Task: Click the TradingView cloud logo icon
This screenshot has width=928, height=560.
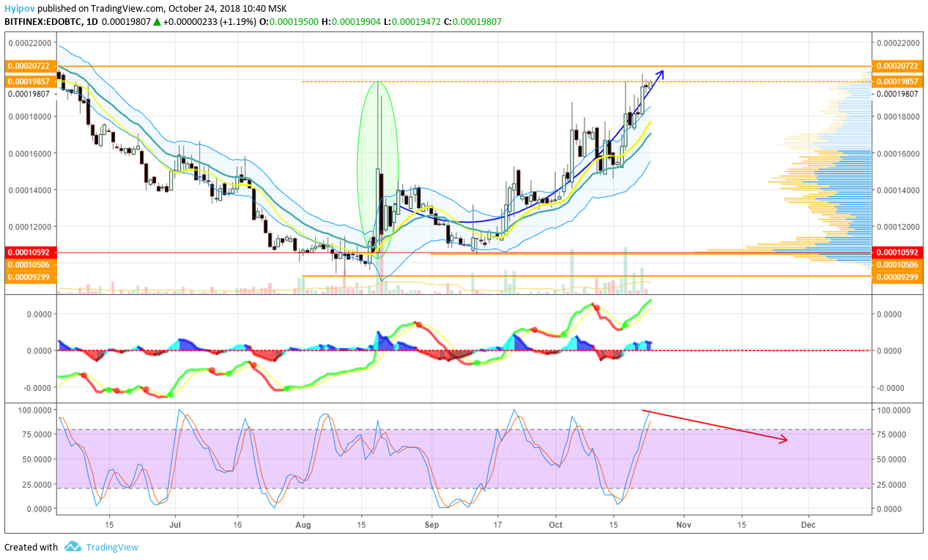Action: (73, 547)
